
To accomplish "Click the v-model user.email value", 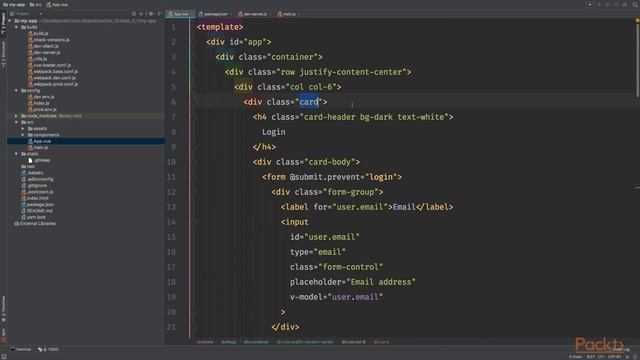I will tap(355, 297).
